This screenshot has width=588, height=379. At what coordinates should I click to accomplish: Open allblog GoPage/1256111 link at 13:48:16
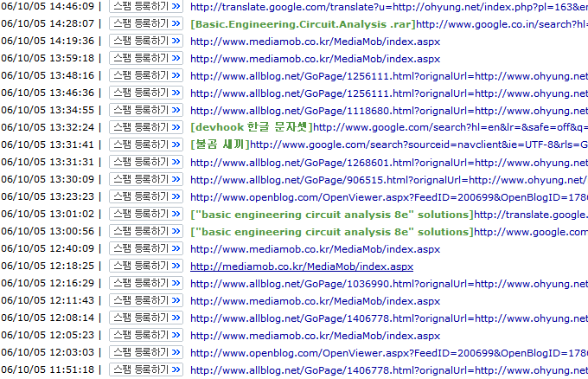click(x=389, y=76)
